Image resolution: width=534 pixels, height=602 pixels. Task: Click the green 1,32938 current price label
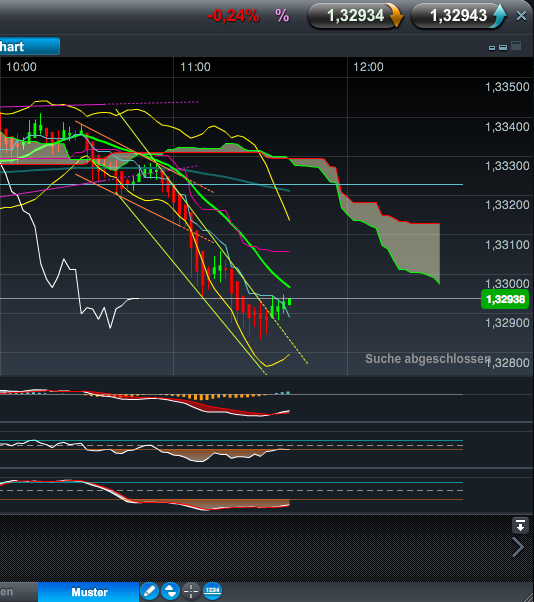[x=505, y=299]
